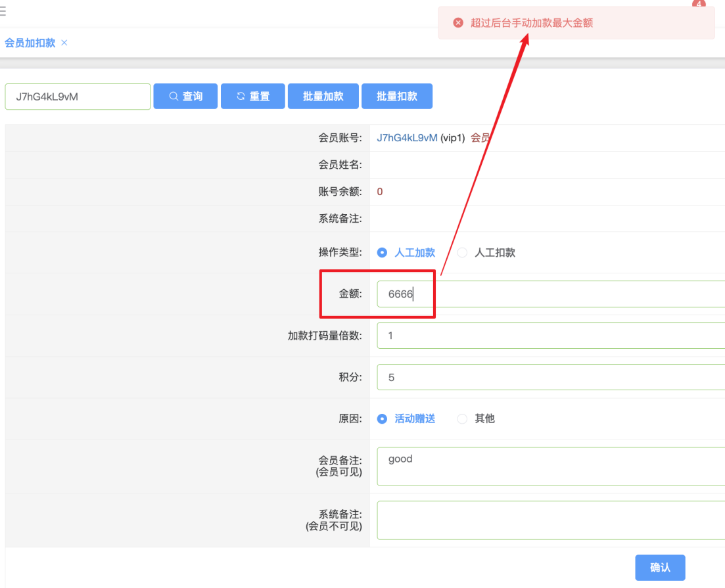Click the 查询 search button
Viewport: 725px width, 588px height.
point(185,97)
